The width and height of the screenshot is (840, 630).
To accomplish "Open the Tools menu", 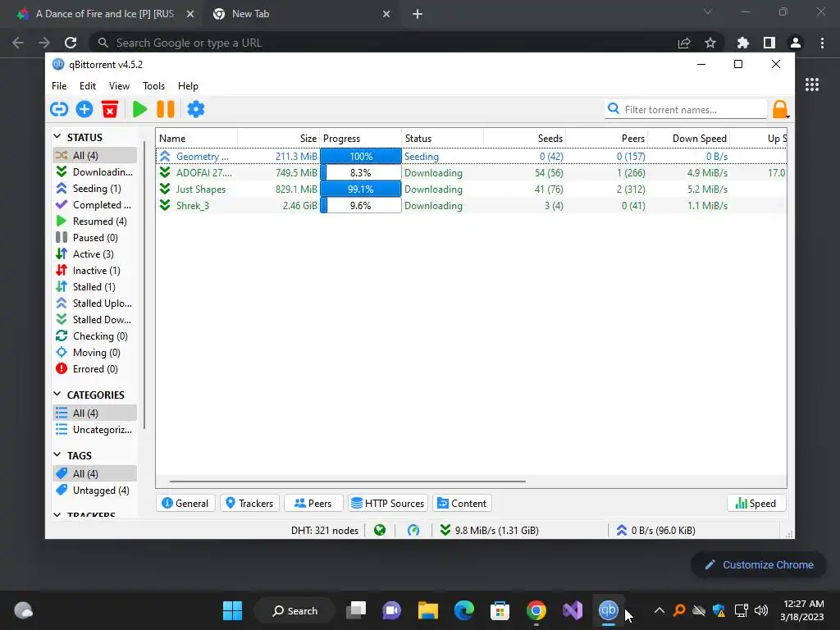I will (153, 85).
